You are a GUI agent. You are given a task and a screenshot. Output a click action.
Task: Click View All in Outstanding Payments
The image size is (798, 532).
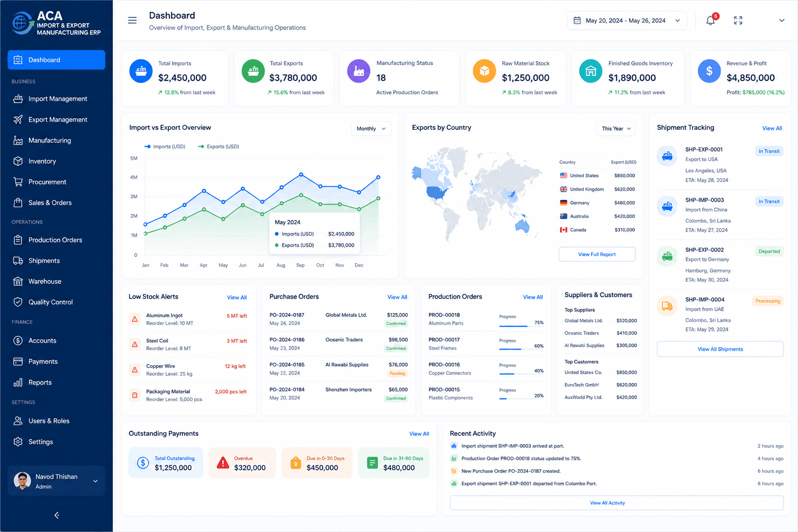[419, 434]
